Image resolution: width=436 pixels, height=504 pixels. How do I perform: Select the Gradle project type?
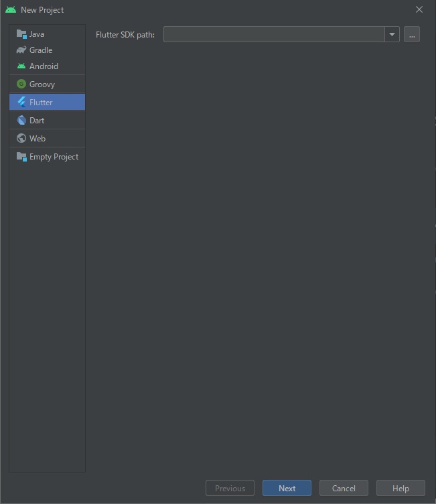click(48, 50)
